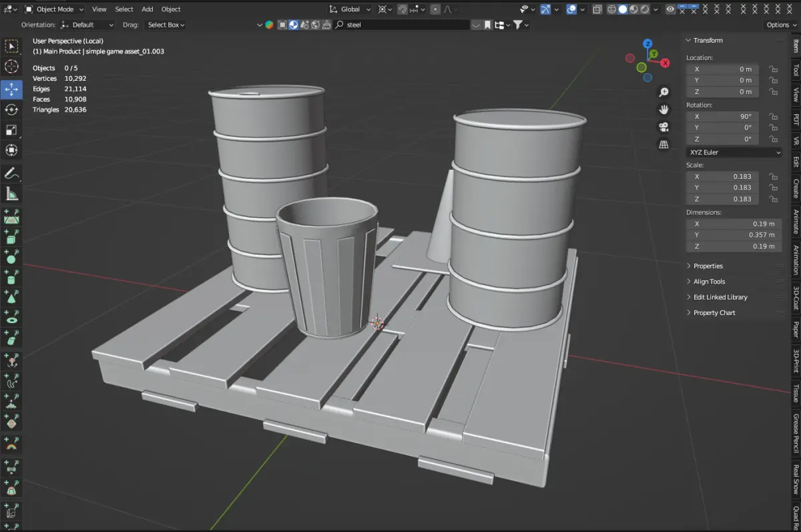Switch perspective/orthographic grid icon

coord(663,144)
